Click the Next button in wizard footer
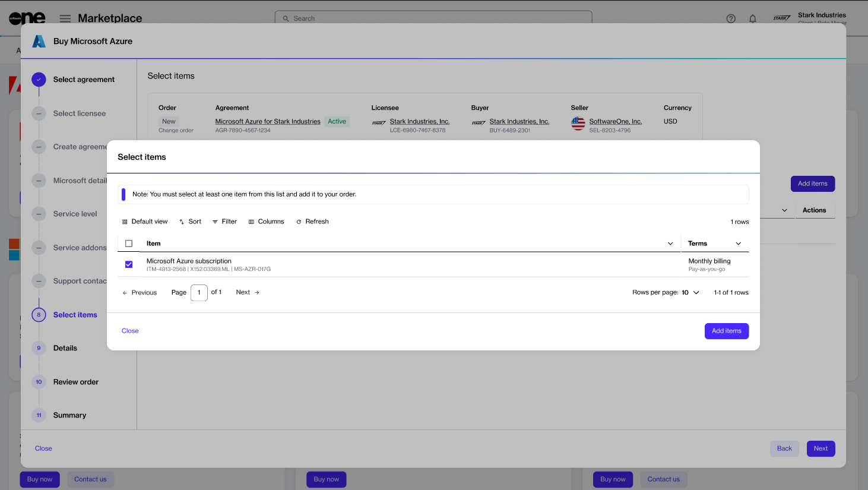868x490 pixels. tap(821, 448)
